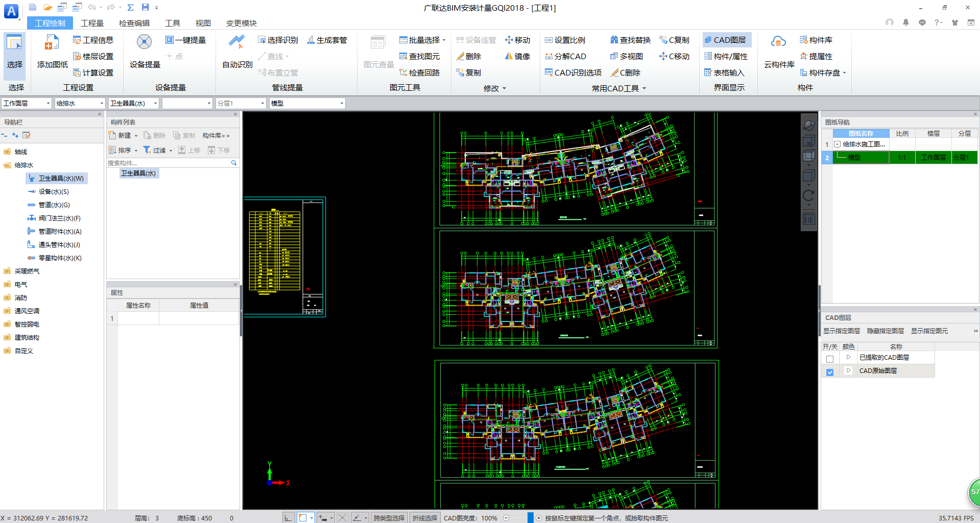Click notification bell icon
The height and width of the screenshot is (523, 980).
[x=906, y=22]
